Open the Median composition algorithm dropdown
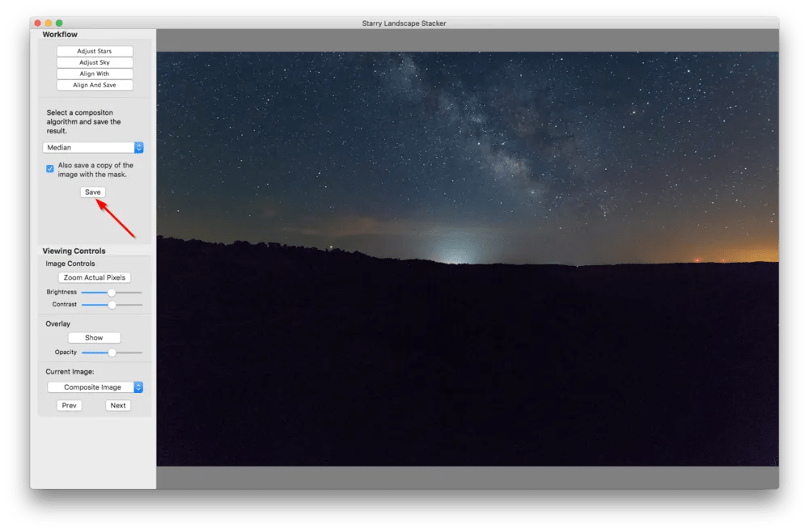This screenshot has height=532, width=809. (93, 148)
